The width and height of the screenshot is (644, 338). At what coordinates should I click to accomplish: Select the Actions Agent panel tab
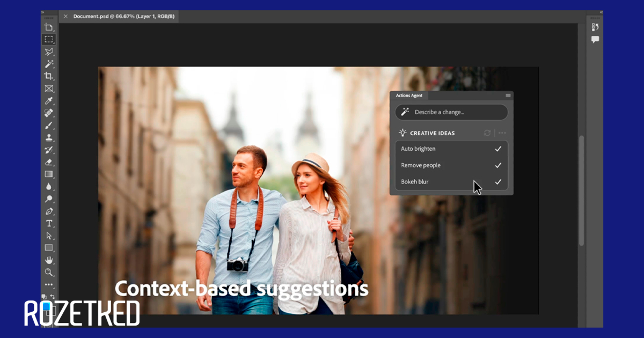click(x=409, y=95)
